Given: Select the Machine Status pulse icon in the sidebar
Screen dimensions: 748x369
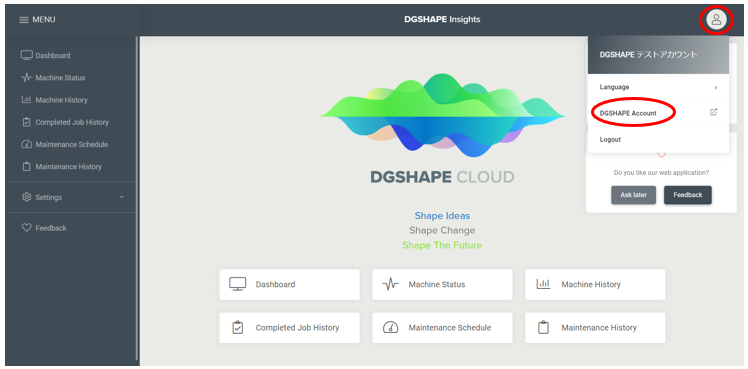Looking at the screenshot, I should coord(26,78).
